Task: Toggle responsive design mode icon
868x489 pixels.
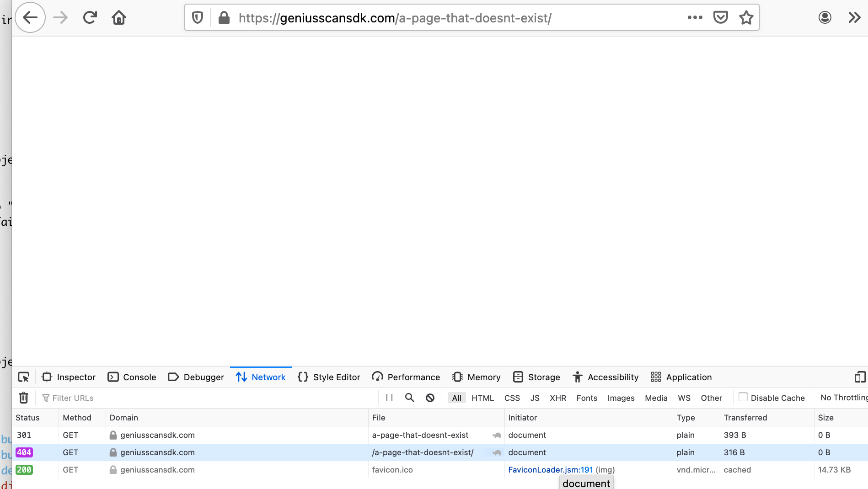Action: [x=860, y=377]
